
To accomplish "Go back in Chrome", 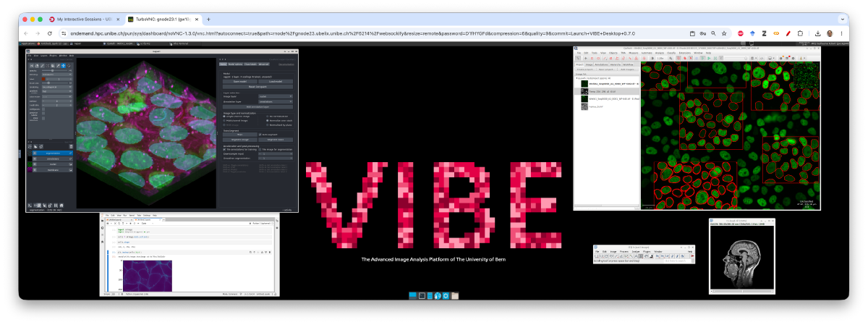I will coord(27,33).
